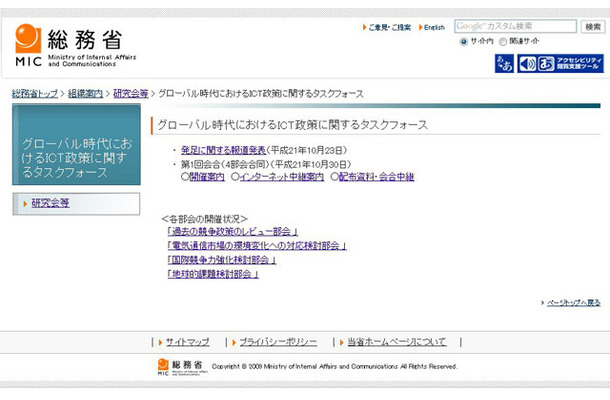The width and height of the screenshot is (610, 400).
Task: Open 電気通信市場の環境変化への対応検討部会 link
Action: click(x=257, y=246)
